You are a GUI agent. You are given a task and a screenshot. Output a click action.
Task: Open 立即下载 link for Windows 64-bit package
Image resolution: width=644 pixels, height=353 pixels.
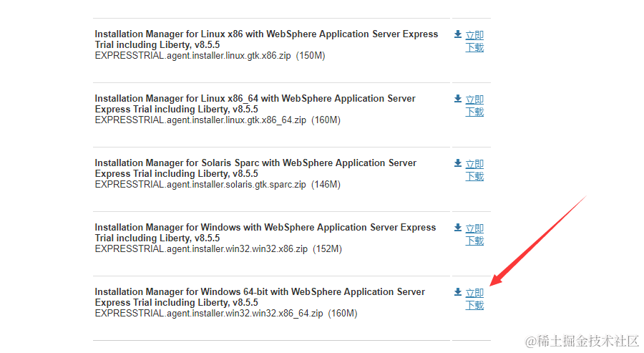tap(474, 299)
